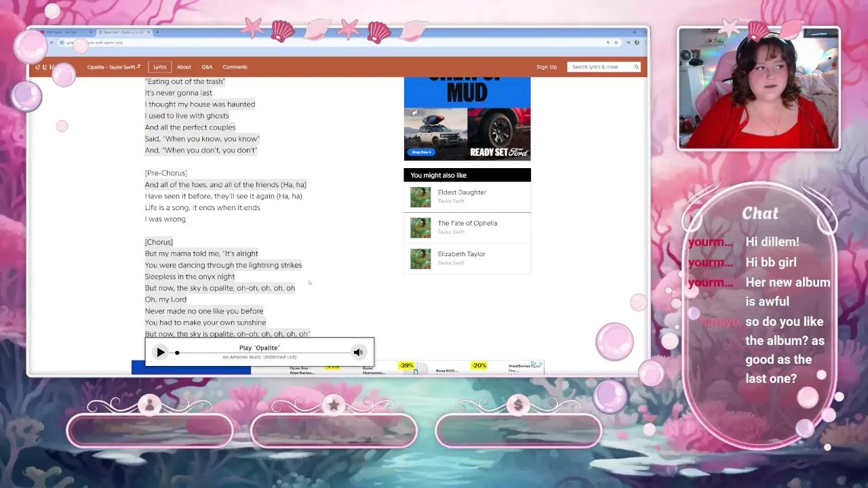The height and width of the screenshot is (488, 868).
Task: Click lyric "Never made no one like you before"
Action: pyautogui.click(x=204, y=311)
